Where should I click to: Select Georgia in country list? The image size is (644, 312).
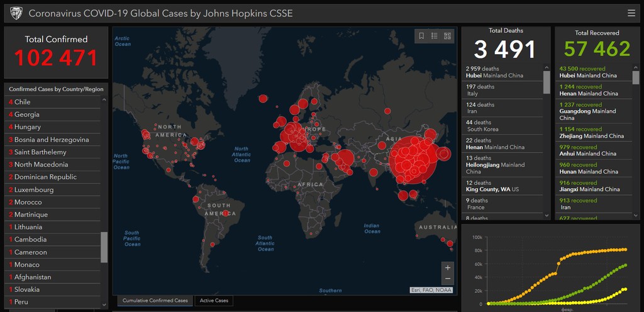(52, 114)
